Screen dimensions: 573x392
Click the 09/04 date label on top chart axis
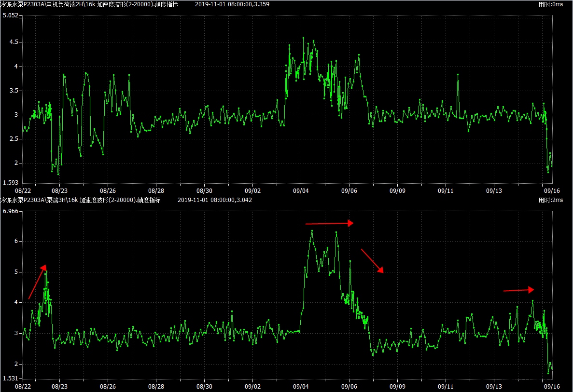pos(301,190)
